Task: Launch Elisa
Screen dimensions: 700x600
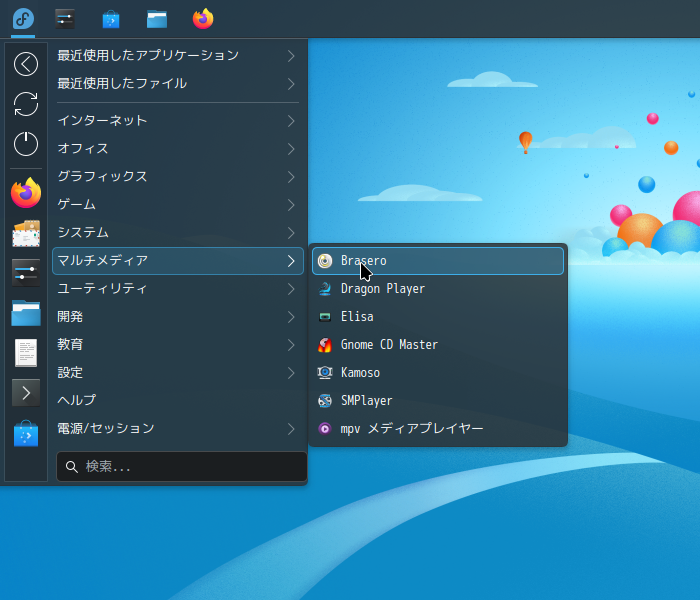Action: point(438,317)
